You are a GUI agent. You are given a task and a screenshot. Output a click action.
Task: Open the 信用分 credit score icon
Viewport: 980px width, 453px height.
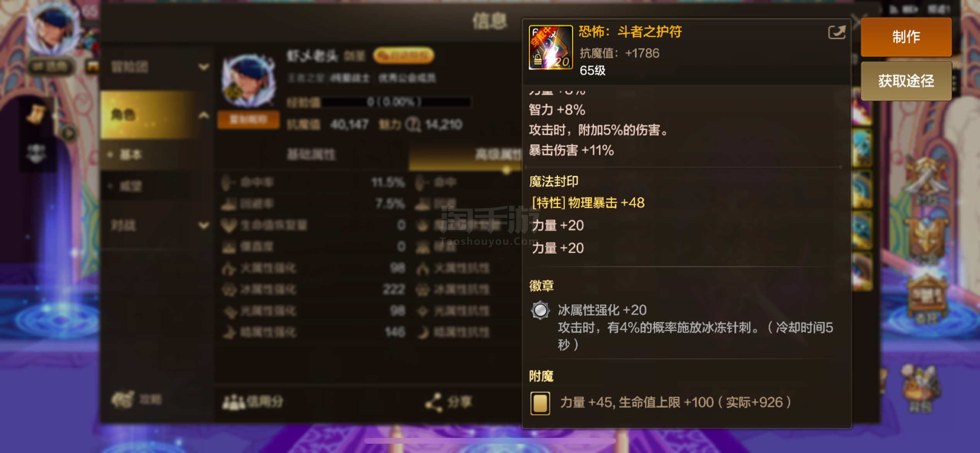click(x=234, y=402)
